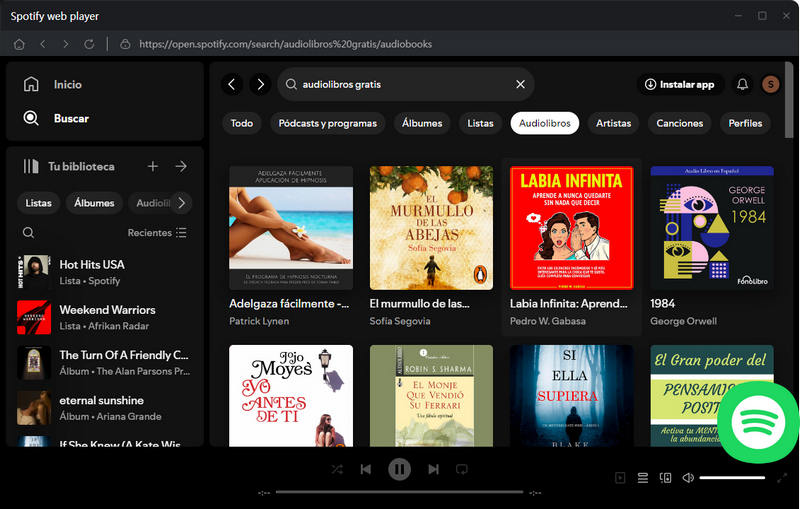Filter library by Audiolibros chip
The width and height of the screenshot is (800, 509).
coord(152,203)
